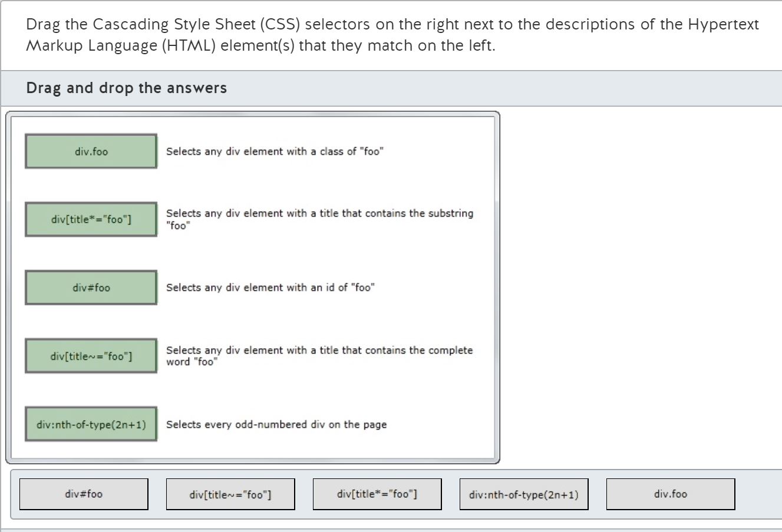Screen dimensions: 782x532
Task: Click the description about id of "foo"
Action: point(270,288)
